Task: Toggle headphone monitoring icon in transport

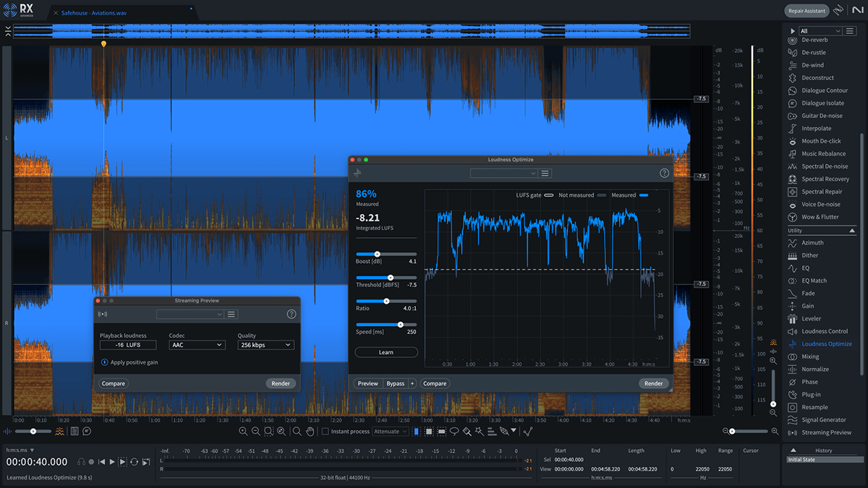Action: [x=81, y=461]
